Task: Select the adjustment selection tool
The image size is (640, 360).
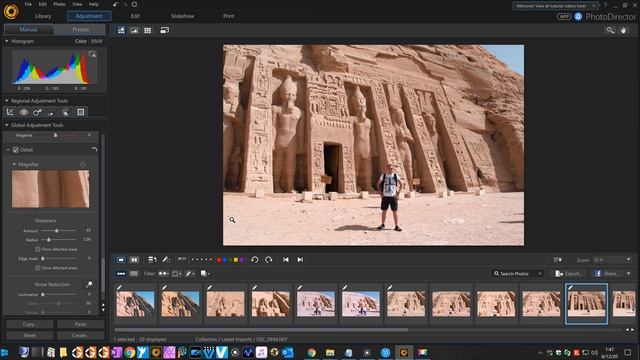Action: pos(65,112)
